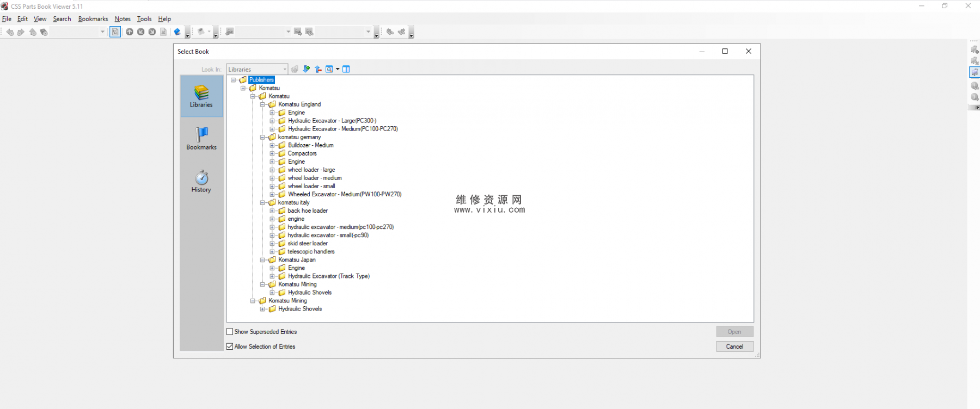Click the back navigation arrow in main toolbar

(x=10, y=32)
